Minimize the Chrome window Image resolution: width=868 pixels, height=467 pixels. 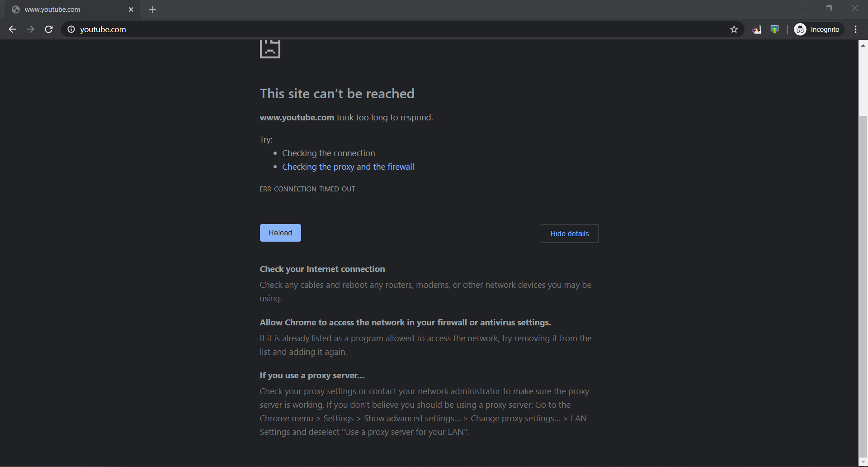[x=803, y=8]
